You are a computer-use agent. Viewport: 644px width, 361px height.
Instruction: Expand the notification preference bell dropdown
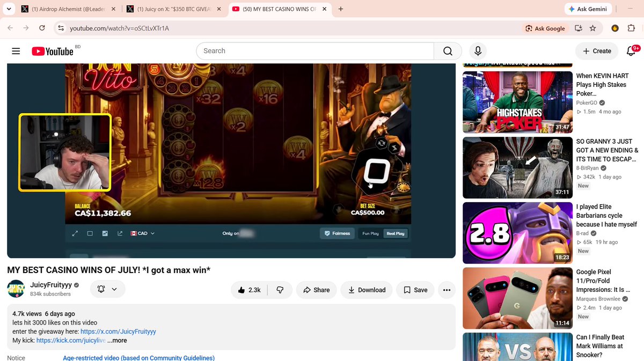click(107, 289)
